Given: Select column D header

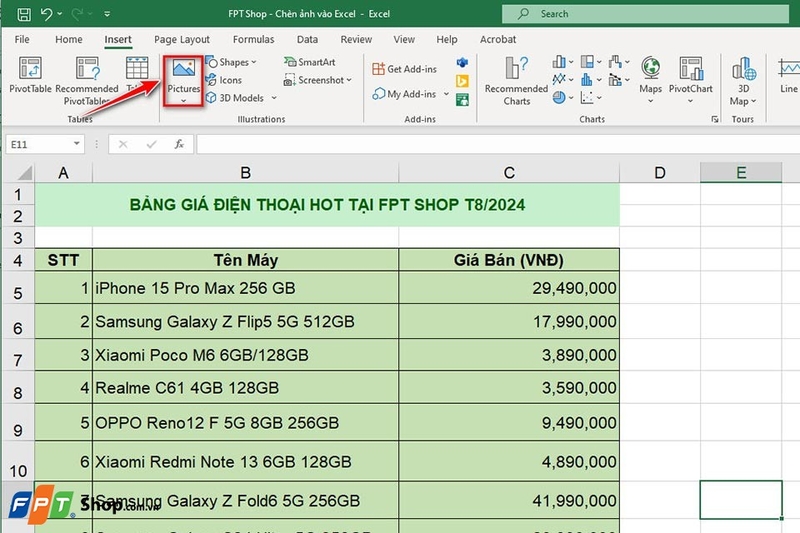Looking at the screenshot, I should point(660,173).
